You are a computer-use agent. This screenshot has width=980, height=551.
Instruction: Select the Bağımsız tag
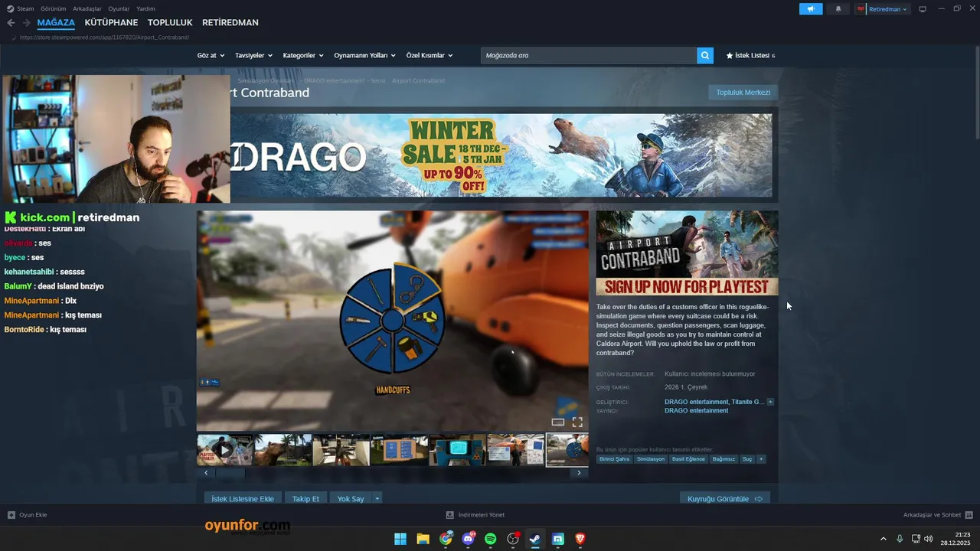coord(724,459)
